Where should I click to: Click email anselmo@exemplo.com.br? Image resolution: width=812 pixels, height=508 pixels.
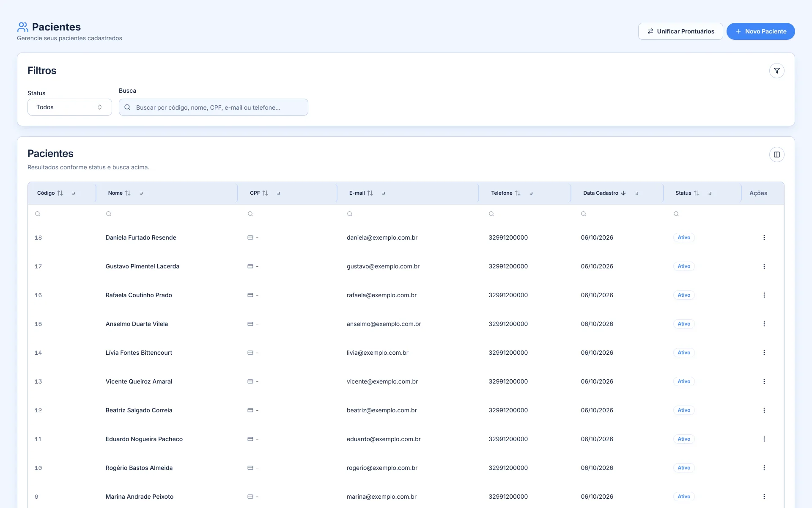(384, 324)
